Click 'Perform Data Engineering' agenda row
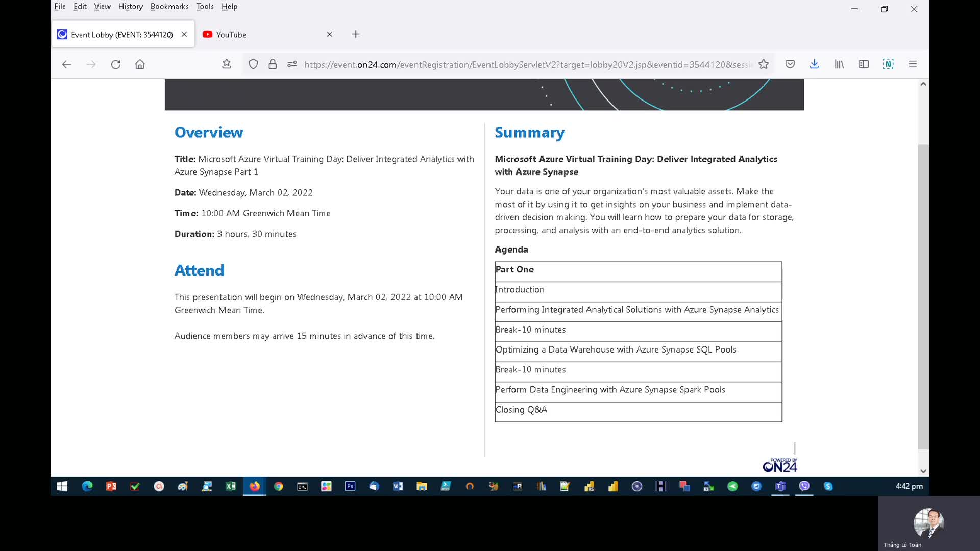Viewport: 980px width, 551px height. coord(638,392)
